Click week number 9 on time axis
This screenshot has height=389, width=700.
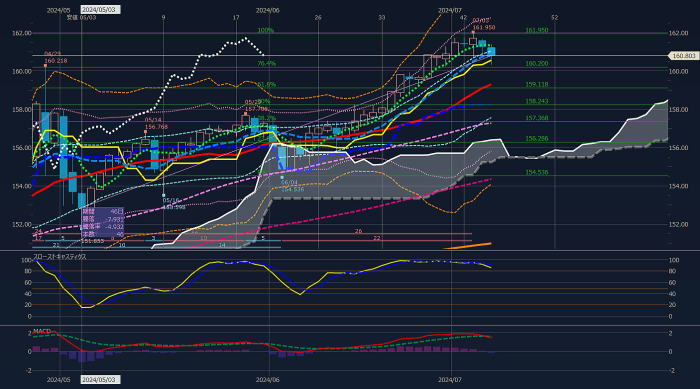click(163, 17)
